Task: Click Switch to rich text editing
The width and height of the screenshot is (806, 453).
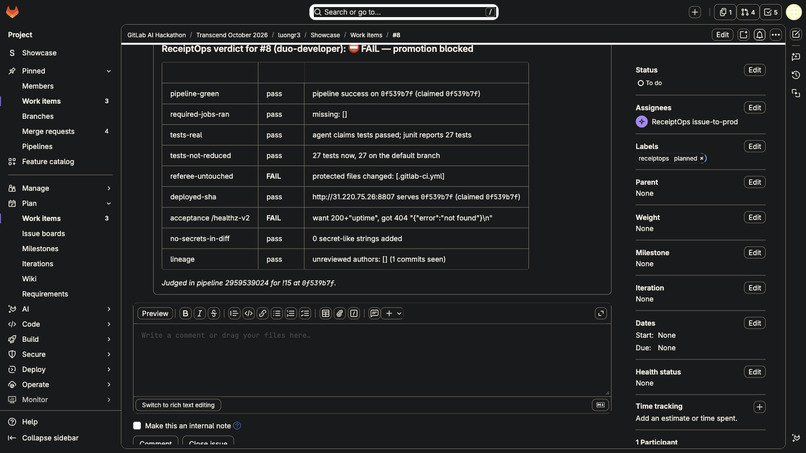Action: pyautogui.click(x=178, y=405)
